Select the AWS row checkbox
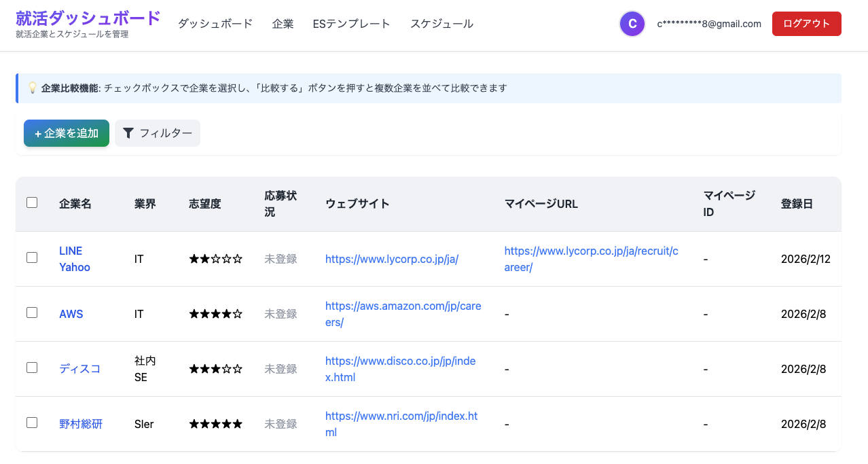The image size is (868, 464). (x=32, y=313)
